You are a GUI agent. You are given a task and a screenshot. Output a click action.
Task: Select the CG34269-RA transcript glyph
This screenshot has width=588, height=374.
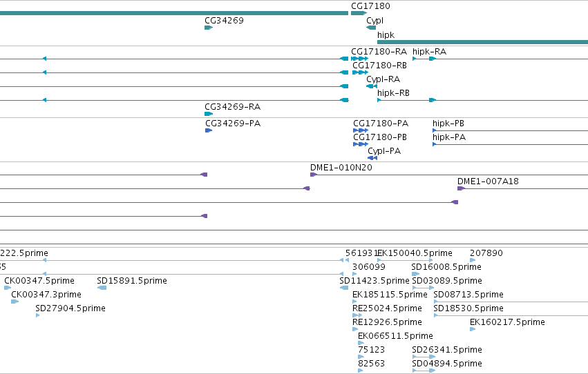click(209, 114)
